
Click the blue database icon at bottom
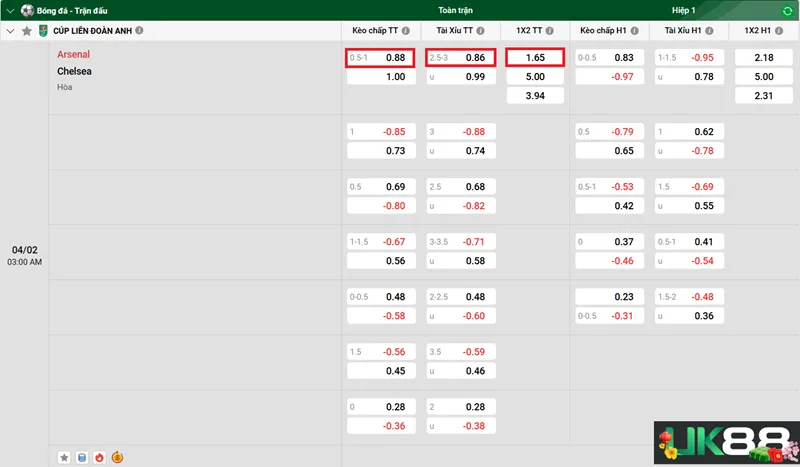82,457
